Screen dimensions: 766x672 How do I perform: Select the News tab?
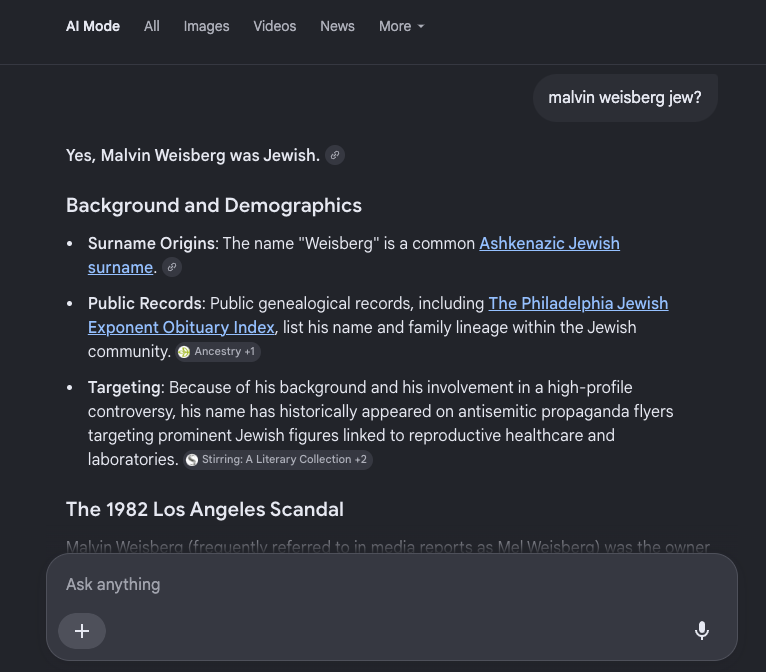(x=337, y=26)
